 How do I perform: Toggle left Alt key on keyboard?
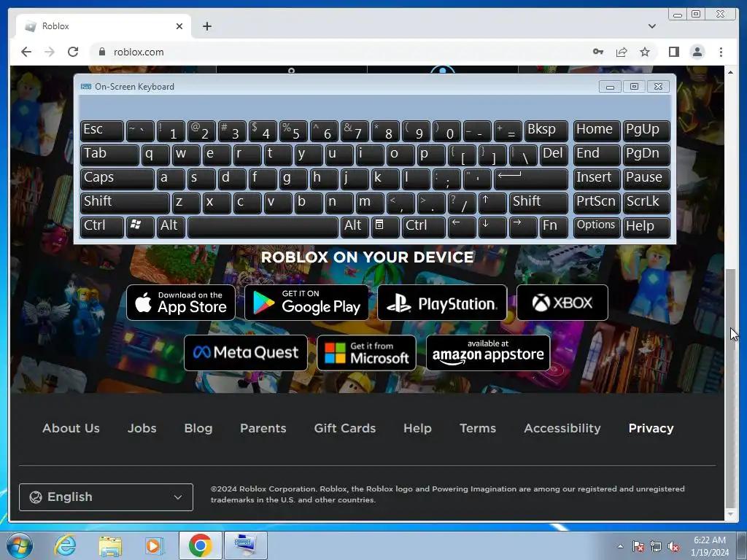coord(171,227)
